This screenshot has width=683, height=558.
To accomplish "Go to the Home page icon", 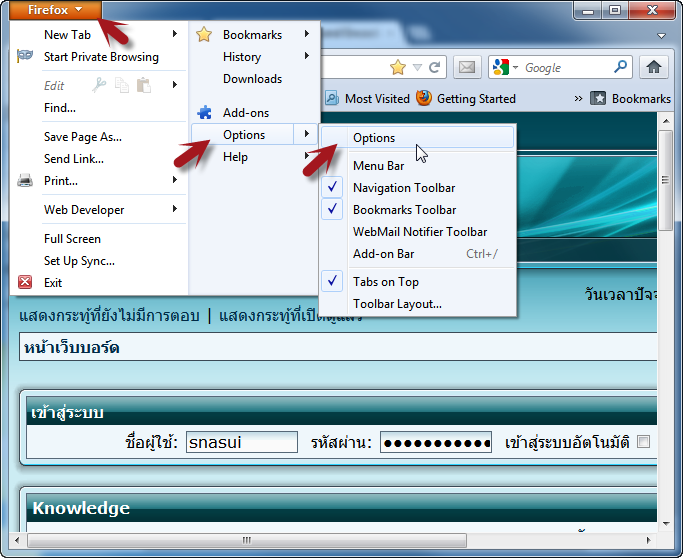I will (654, 67).
